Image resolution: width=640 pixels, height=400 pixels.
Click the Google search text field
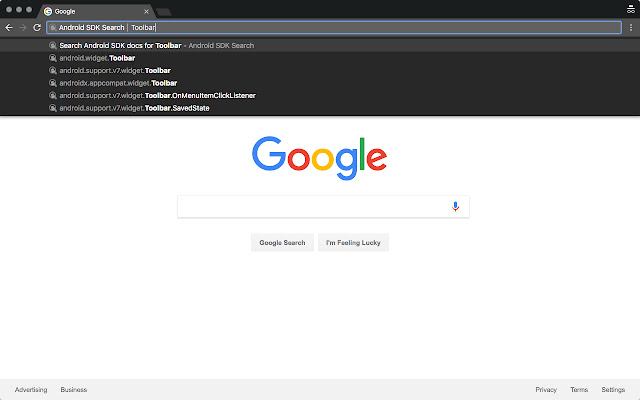(323, 207)
